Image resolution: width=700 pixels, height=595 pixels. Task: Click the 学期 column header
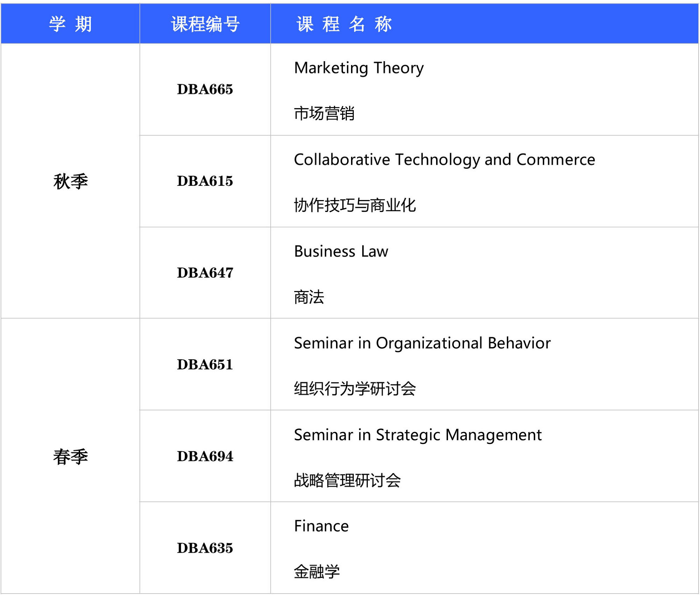point(70,24)
